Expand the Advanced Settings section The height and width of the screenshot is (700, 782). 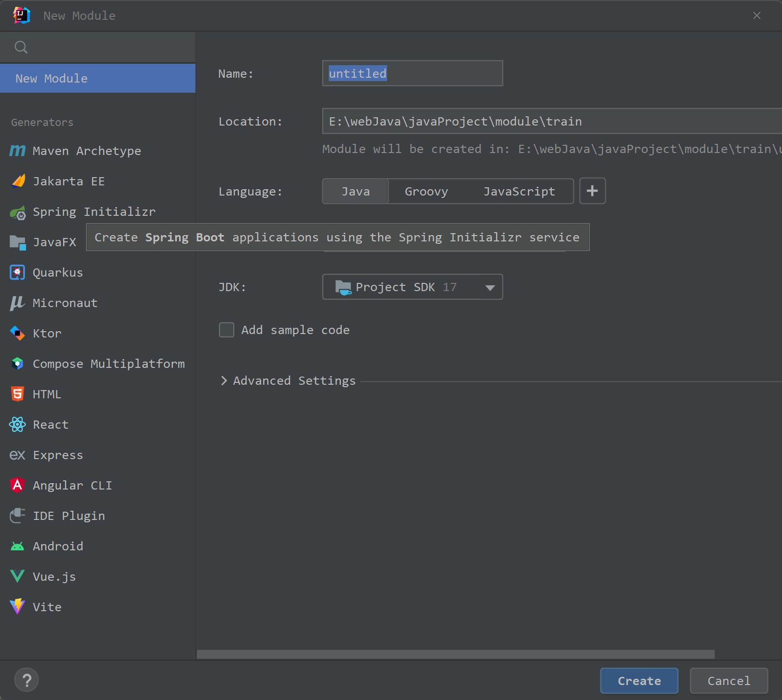tap(224, 380)
